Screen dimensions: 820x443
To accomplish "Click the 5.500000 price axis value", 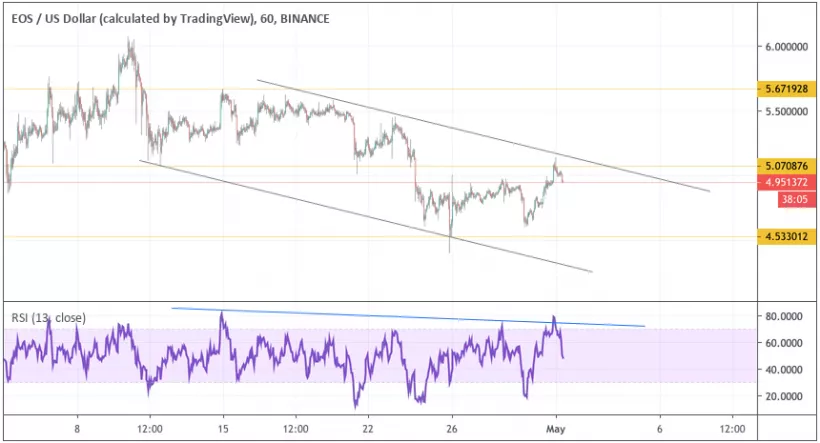I will click(786, 112).
